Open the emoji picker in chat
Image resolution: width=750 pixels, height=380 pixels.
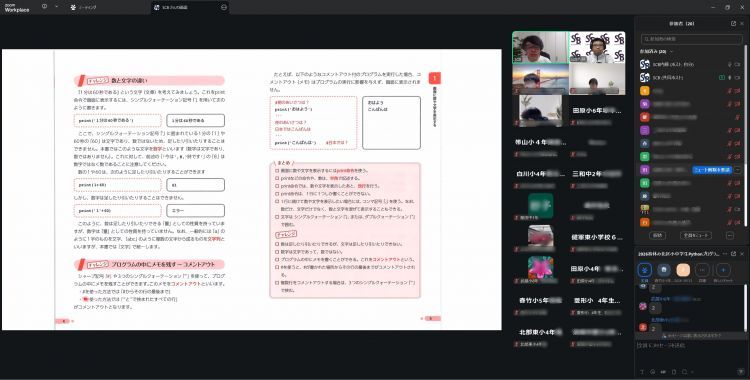653,372
